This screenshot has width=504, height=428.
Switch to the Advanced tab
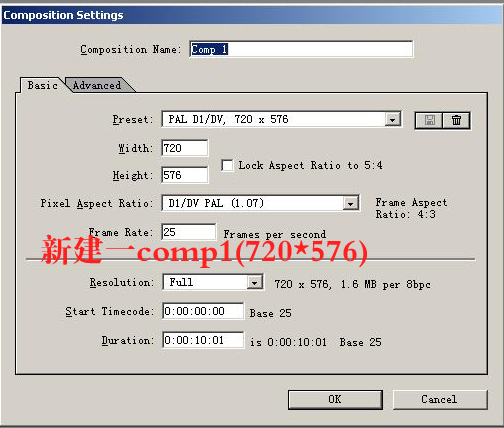(97, 85)
